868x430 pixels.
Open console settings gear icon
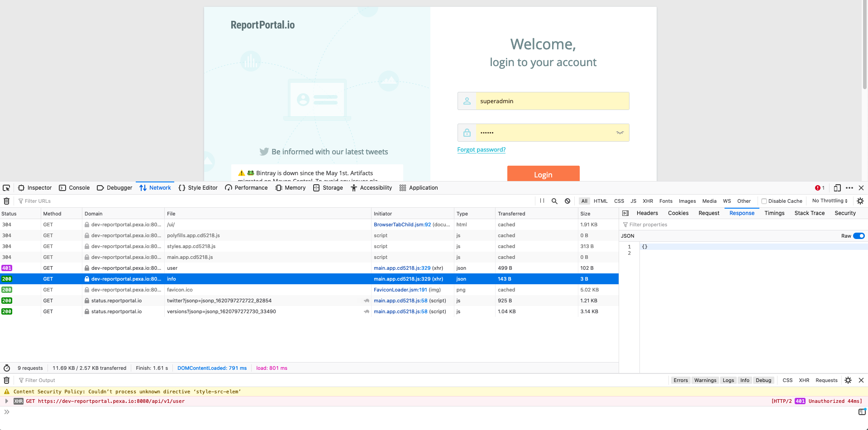point(848,380)
